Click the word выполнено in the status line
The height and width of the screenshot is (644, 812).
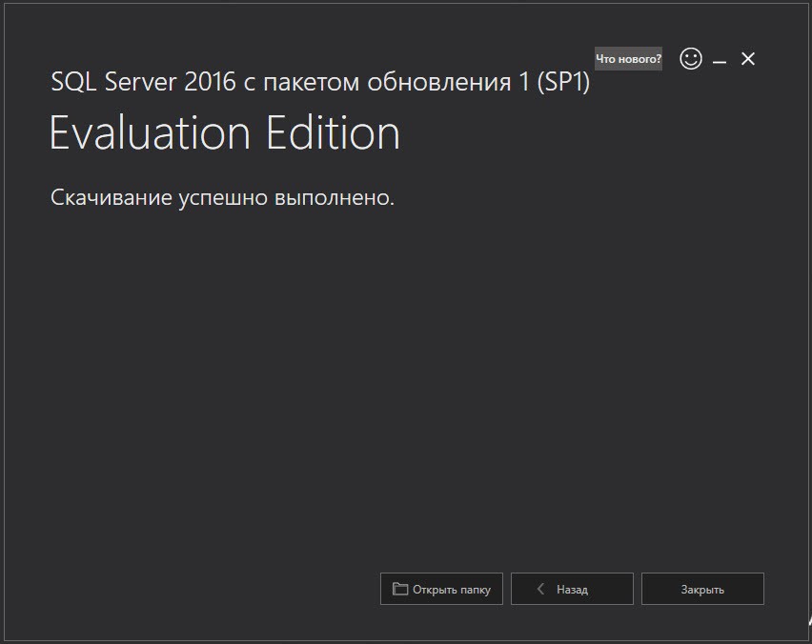click(x=335, y=198)
